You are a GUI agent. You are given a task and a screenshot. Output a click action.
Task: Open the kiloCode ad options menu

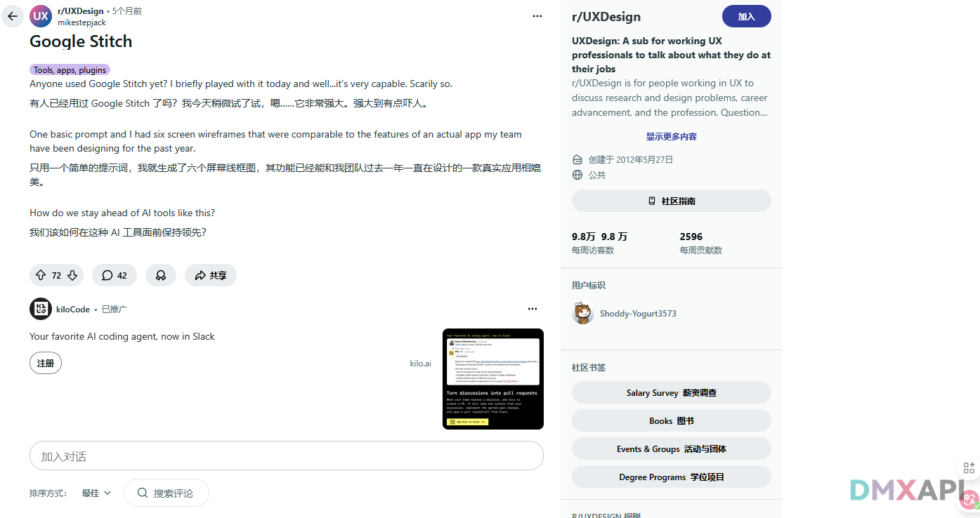point(533,309)
